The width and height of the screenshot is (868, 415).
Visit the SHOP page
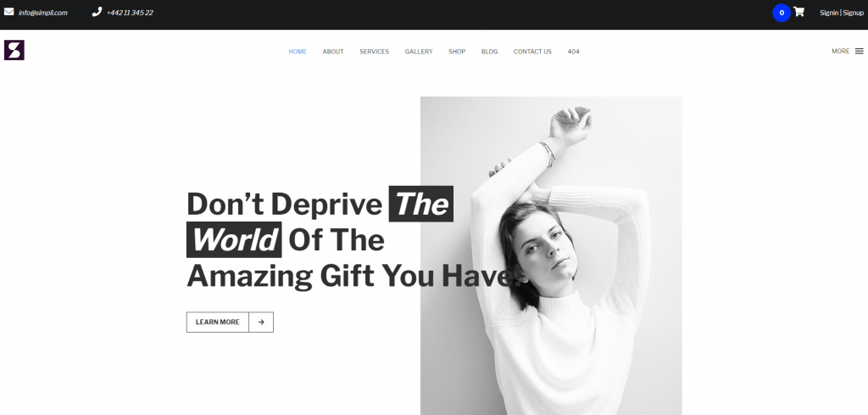(457, 52)
